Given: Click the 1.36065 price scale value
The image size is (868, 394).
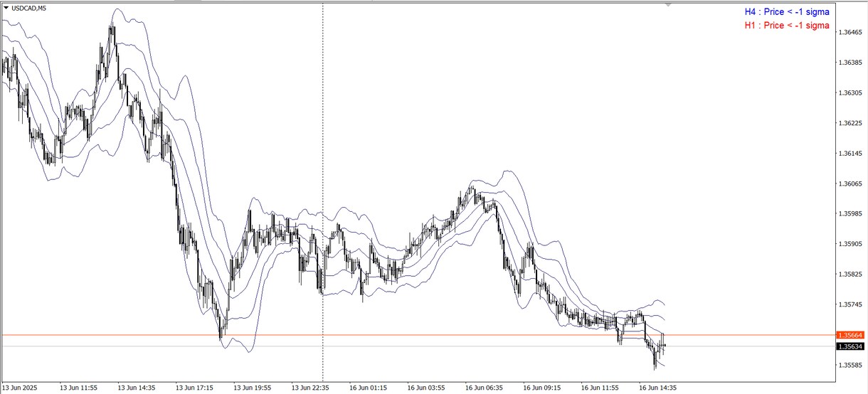Looking at the screenshot, I should click(x=851, y=183).
